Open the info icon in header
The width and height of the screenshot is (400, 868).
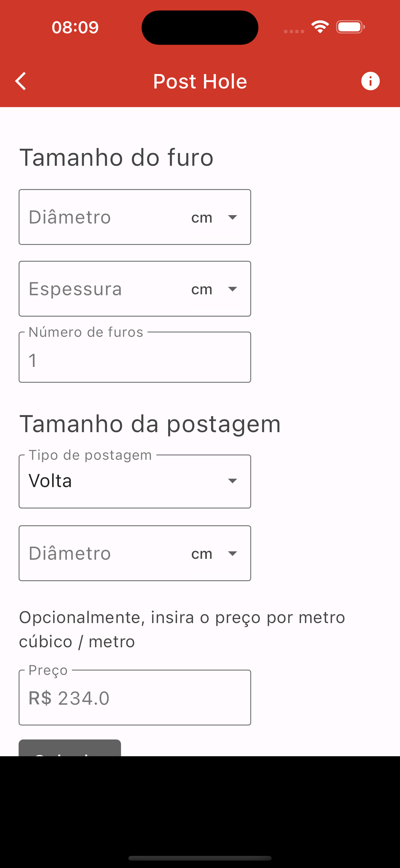point(370,81)
